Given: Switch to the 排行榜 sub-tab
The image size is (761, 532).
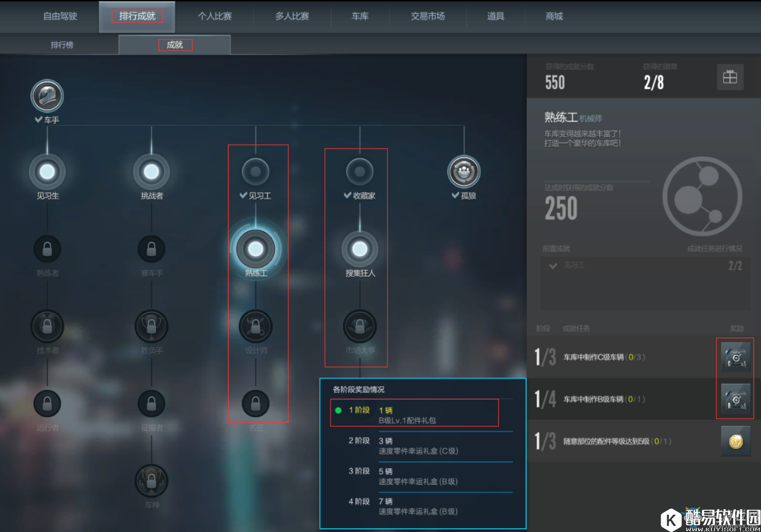Looking at the screenshot, I should pos(62,45).
